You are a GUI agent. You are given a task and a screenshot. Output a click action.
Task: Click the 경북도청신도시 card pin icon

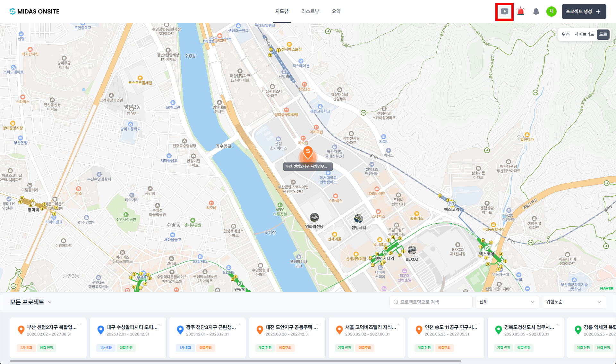point(498,330)
